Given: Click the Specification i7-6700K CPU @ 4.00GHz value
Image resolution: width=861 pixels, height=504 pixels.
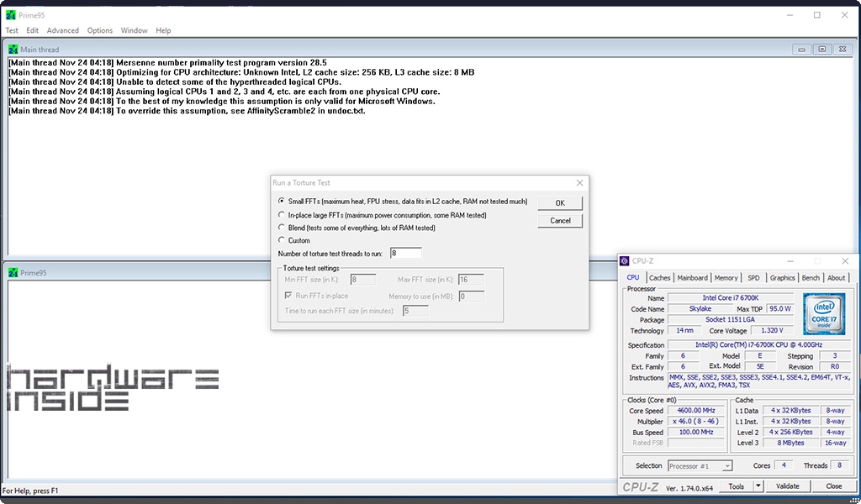Looking at the screenshot, I should pyautogui.click(x=759, y=345).
